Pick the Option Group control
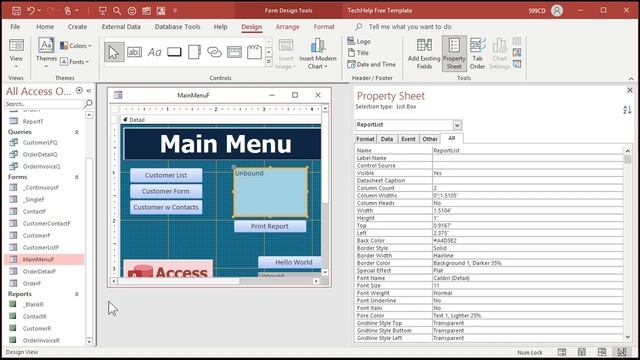Image resolution: width=640 pixels, height=360 pixels. click(x=254, y=52)
